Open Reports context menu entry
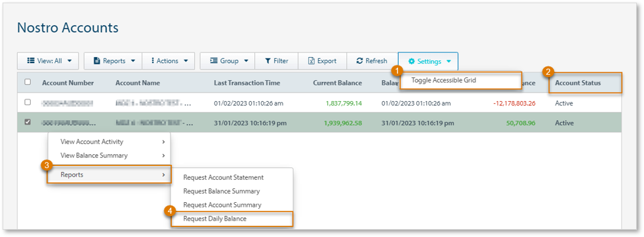Image resolution: width=644 pixels, height=237 pixels. tap(110, 175)
